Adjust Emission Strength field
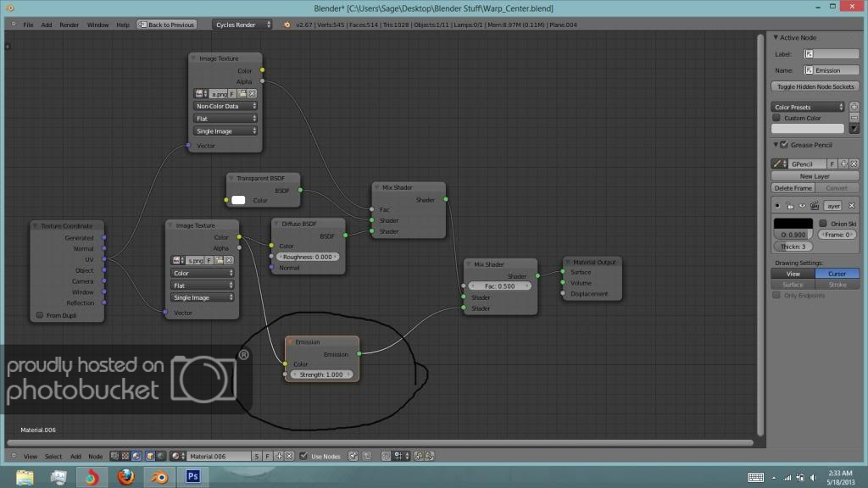Image resolution: width=868 pixels, height=488 pixels. pyautogui.click(x=321, y=374)
